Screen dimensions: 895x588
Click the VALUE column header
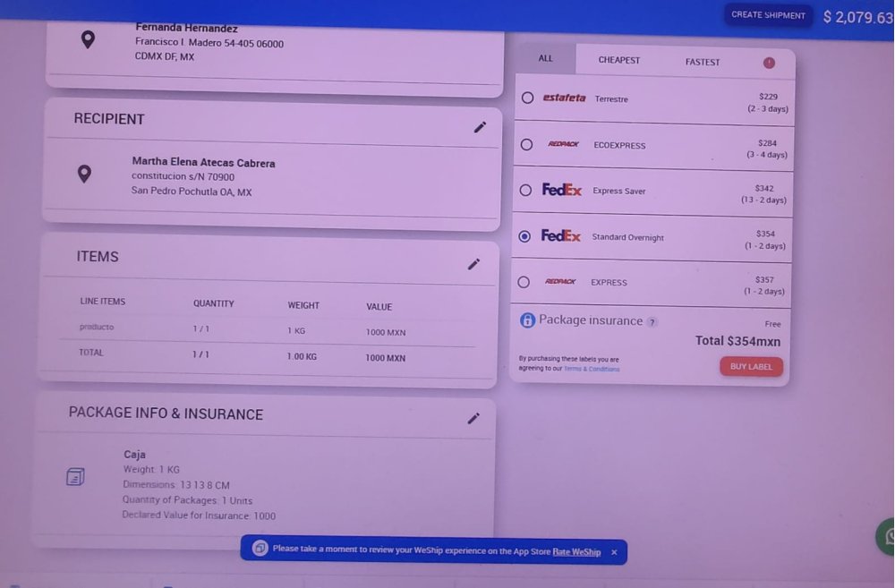[x=379, y=307]
